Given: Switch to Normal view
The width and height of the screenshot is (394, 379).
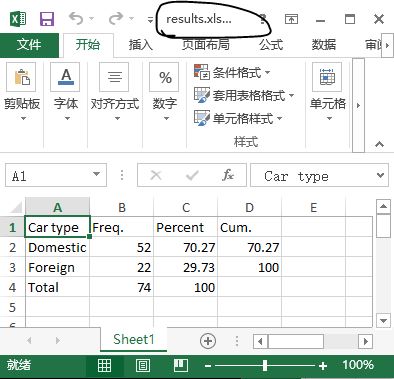Looking at the screenshot, I should pyautogui.click(x=104, y=365).
